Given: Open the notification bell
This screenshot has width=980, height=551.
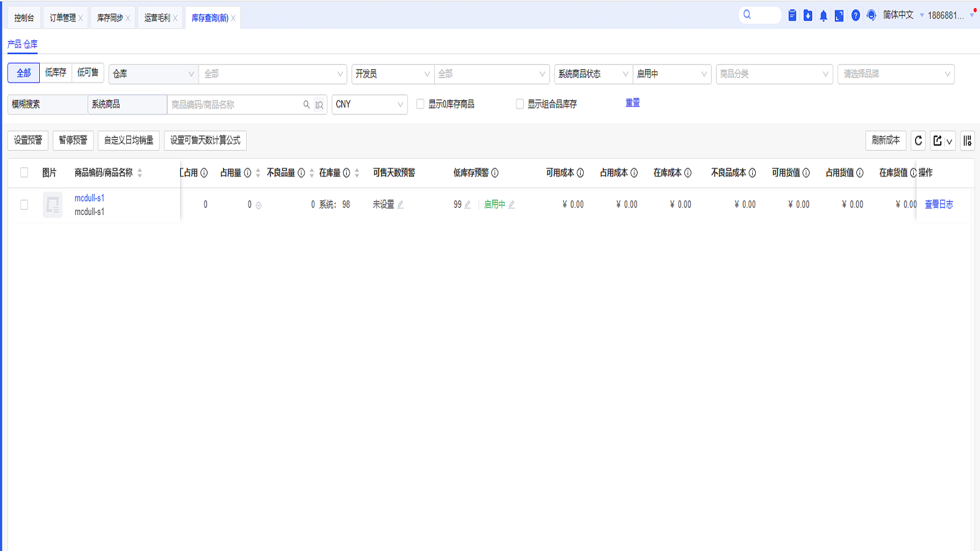Looking at the screenshot, I should (823, 15).
